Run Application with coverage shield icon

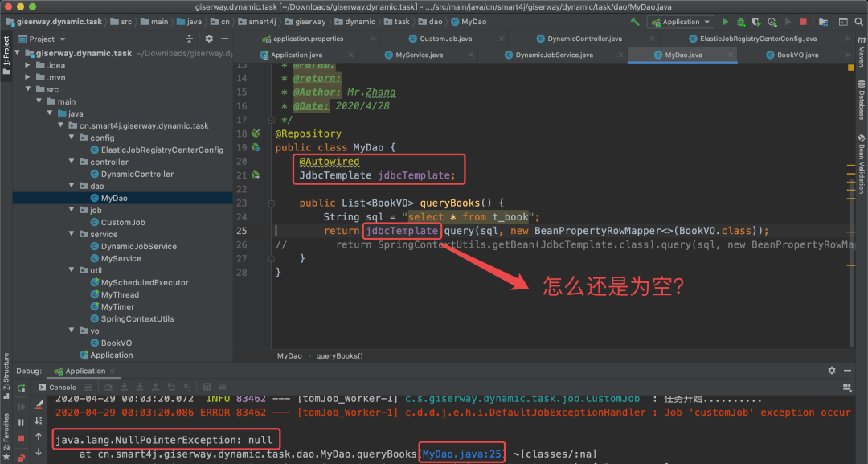point(756,22)
